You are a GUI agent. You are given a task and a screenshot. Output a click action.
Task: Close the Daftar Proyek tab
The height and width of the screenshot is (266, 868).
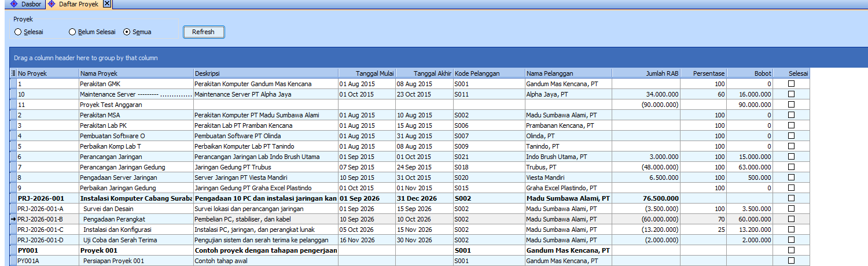click(107, 4)
